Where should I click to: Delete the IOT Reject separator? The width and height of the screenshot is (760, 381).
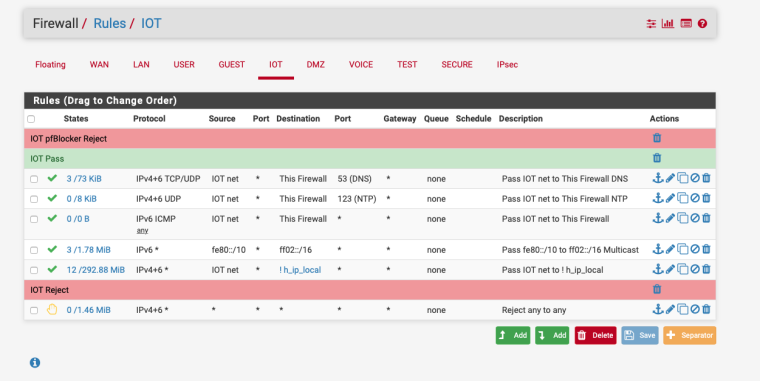(x=657, y=289)
